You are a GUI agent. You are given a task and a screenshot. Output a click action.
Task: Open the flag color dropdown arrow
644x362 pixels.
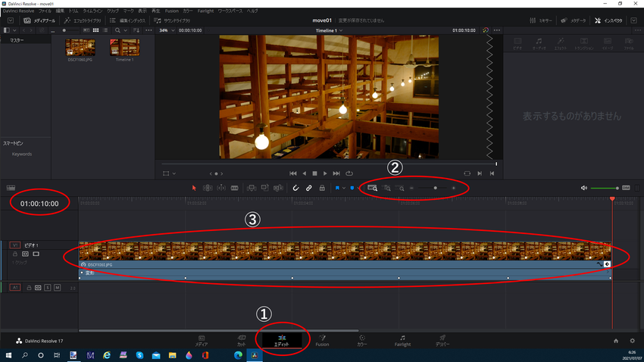(x=344, y=188)
